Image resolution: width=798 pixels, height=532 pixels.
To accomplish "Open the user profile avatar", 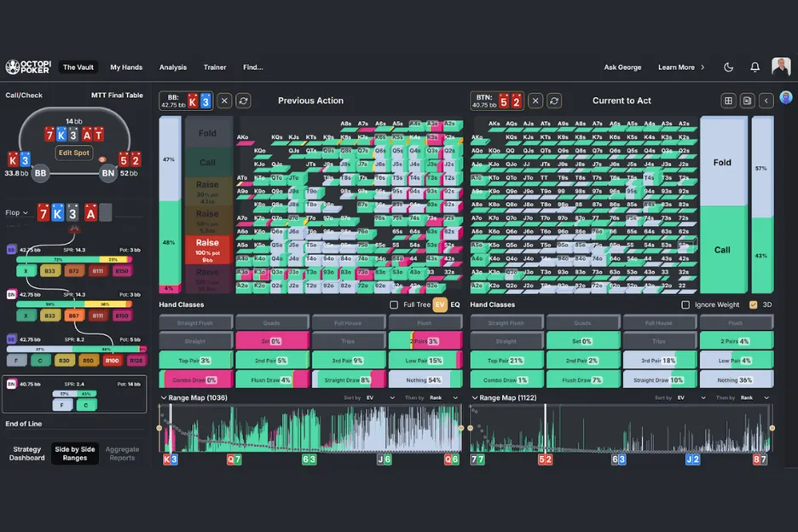I will point(780,67).
